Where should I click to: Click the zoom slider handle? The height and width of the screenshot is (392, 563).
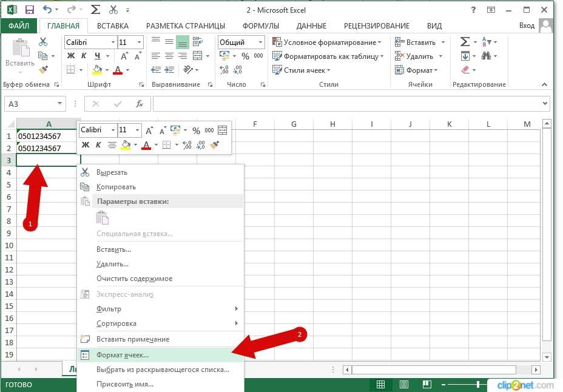point(478,385)
